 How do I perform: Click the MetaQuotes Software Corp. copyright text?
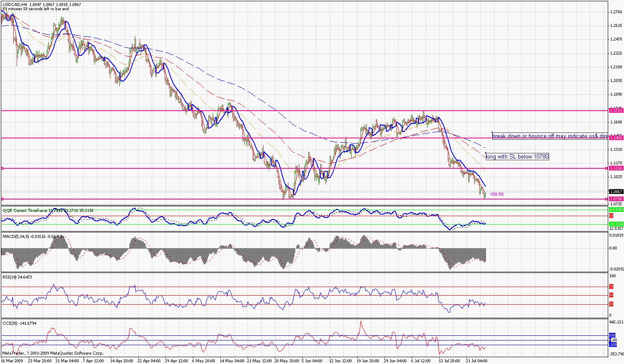53,353
